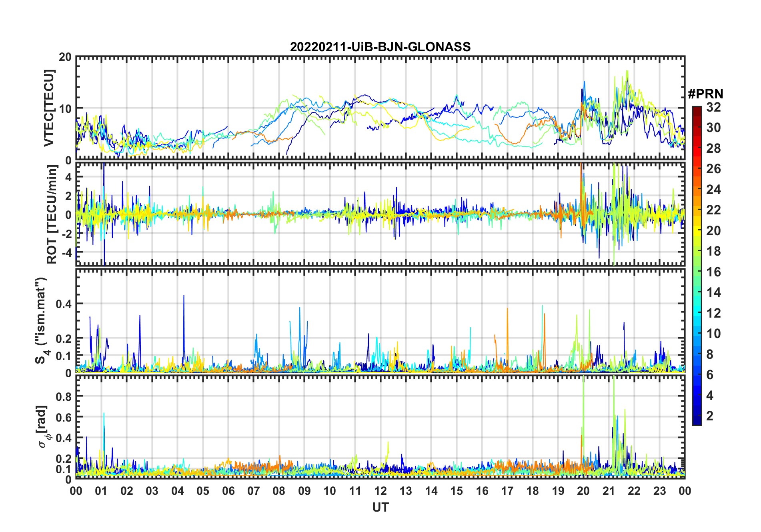Screen dimensions: 761x532
Task: Click the plot title 20220211-UiB-BJN-GLONASS
Action: point(380,47)
